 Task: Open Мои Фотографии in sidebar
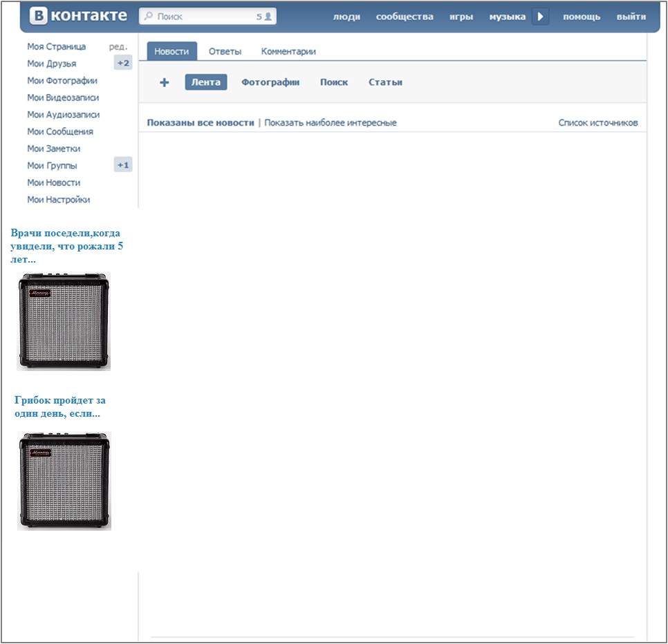tap(62, 80)
